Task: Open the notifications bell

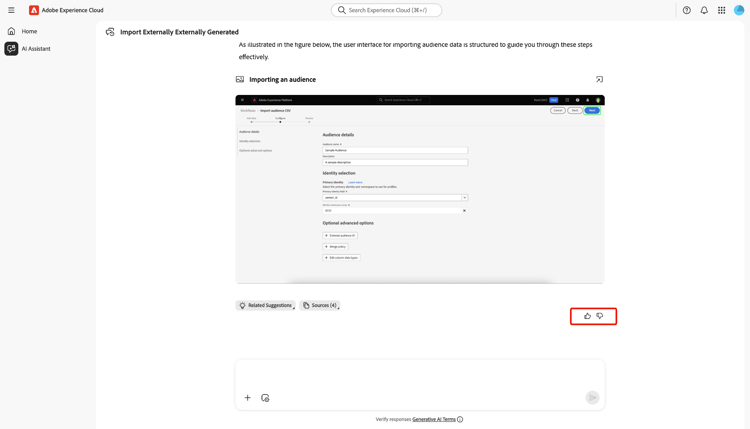Action: [704, 10]
